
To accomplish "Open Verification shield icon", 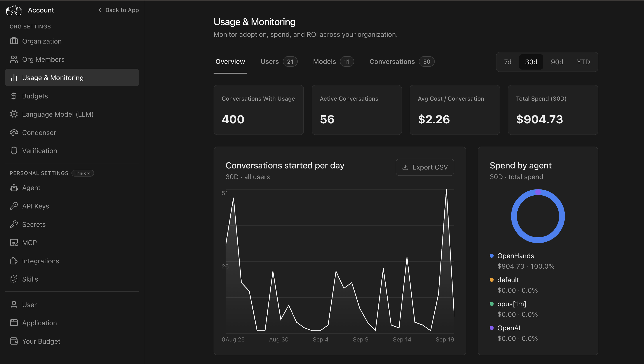I will 14,150.
